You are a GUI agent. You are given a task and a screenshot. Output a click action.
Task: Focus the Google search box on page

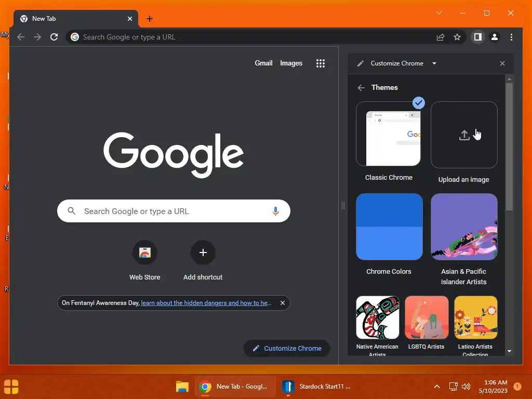[174, 211]
